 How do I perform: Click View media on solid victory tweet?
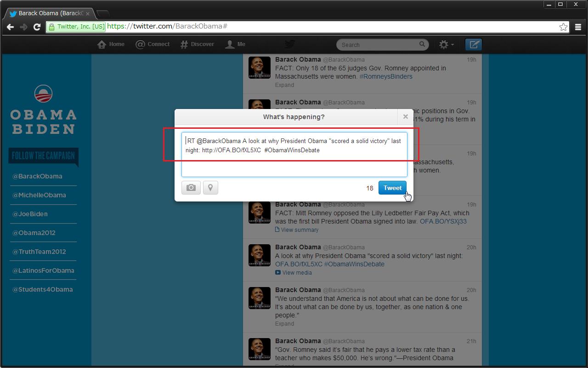(294, 272)
